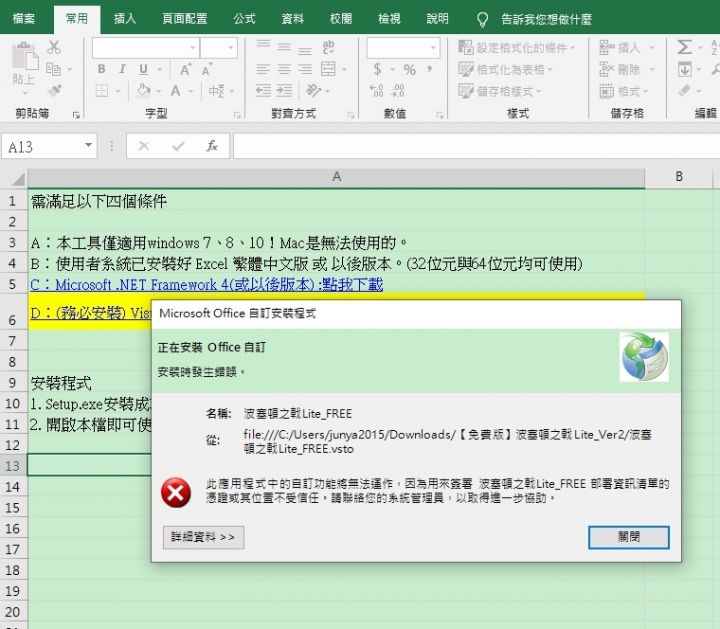Toggle Italic formatting

[122, 69]
